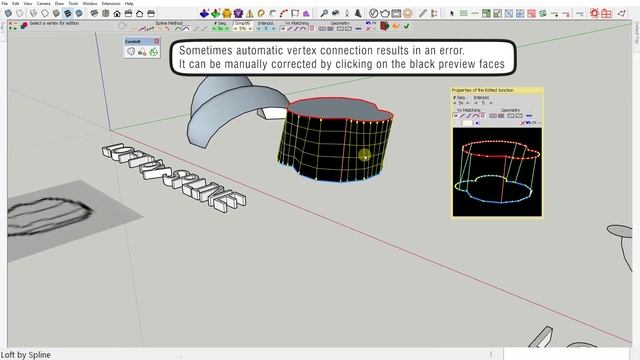Click the green check to validate loft
This screenshot has width=640, height=360.
tap(407, 26)
